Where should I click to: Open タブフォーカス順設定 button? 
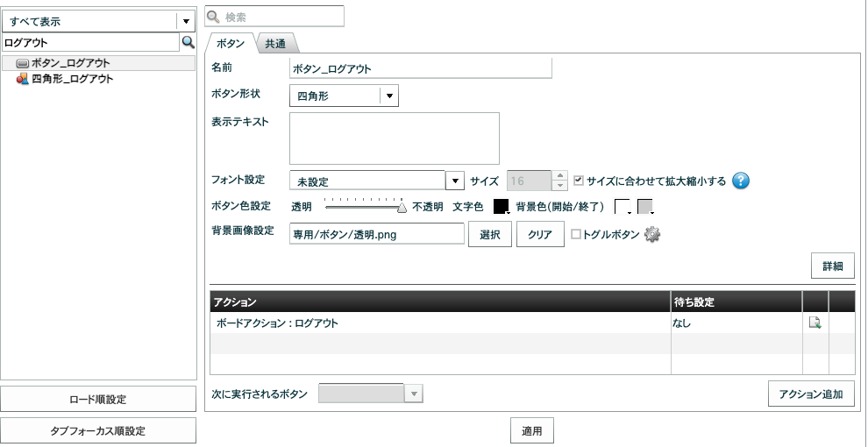pos(98,430)
